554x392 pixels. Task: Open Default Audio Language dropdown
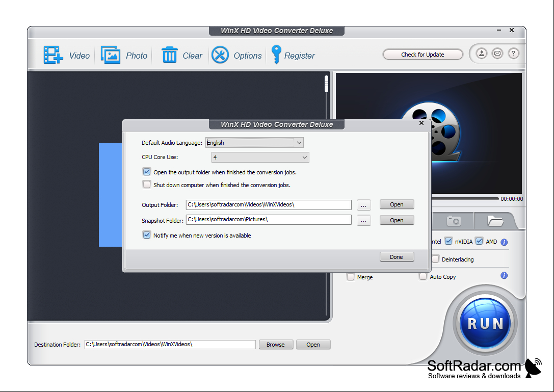[x=254, y=142]
